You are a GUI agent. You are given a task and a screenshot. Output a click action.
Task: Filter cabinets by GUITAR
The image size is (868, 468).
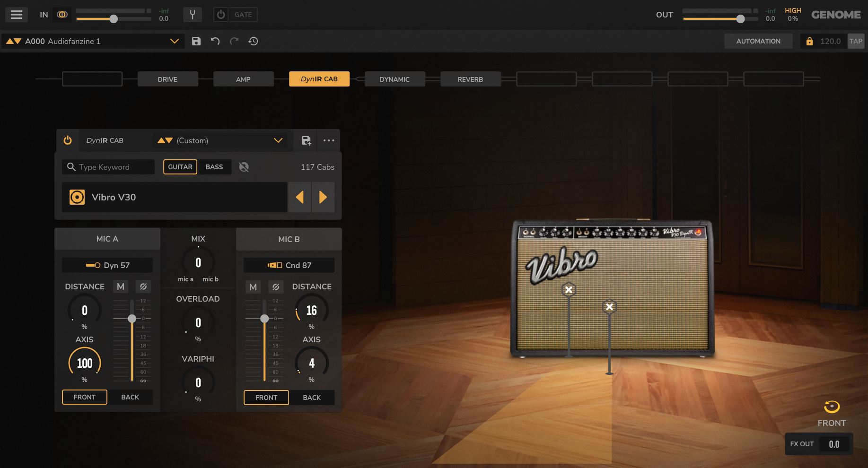[180, 167]
